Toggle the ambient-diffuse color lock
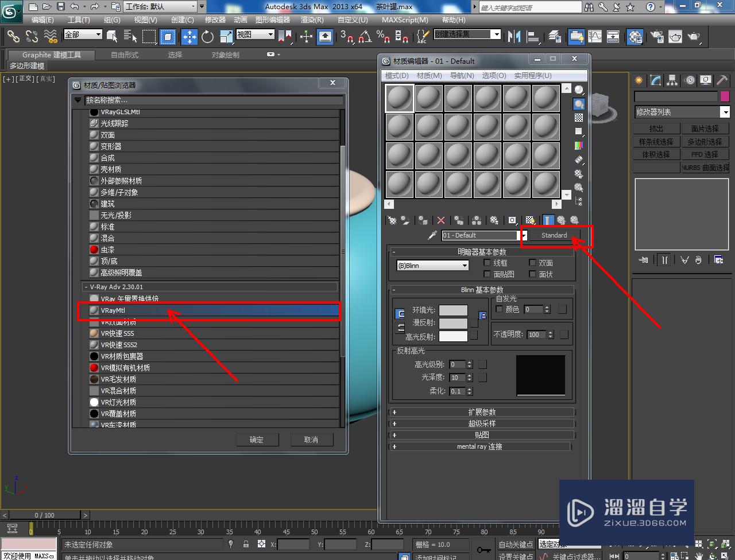The width and height of the screenshot is (735, 560). [x=482, y=316]
